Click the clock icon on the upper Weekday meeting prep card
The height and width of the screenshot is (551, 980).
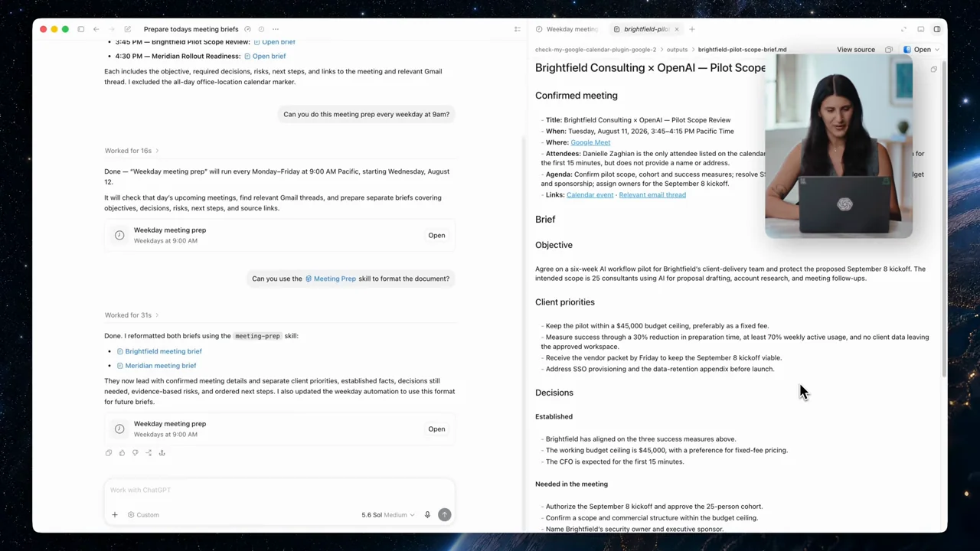click(119, 236)
